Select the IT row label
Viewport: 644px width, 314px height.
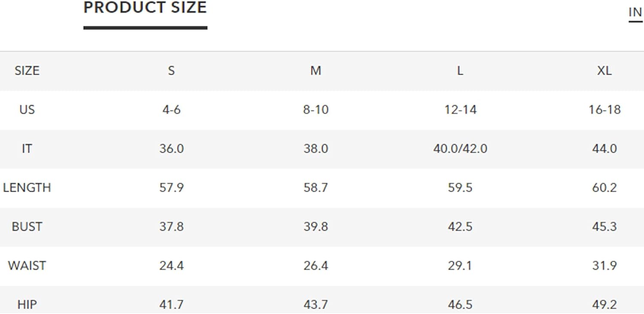pos(27,149)
